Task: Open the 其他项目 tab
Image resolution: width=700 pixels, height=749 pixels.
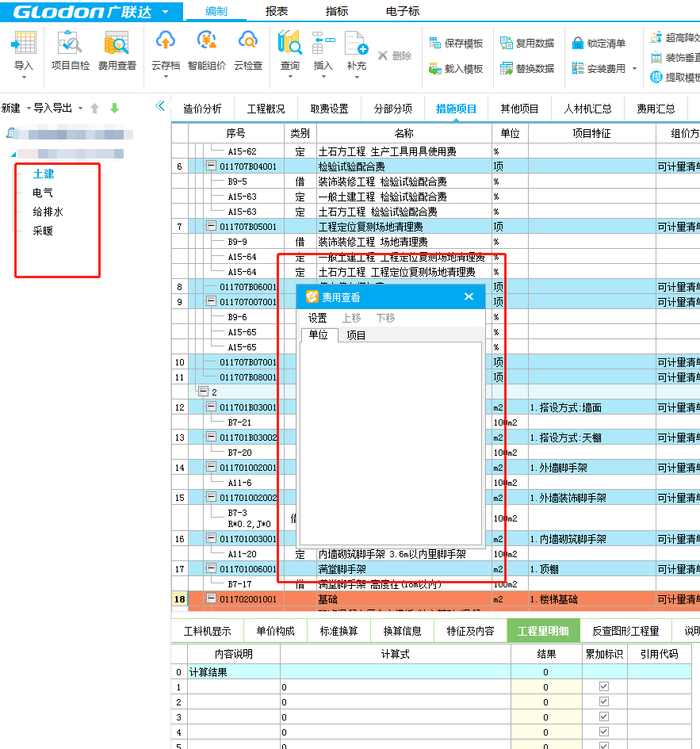Action: (519, 109)
